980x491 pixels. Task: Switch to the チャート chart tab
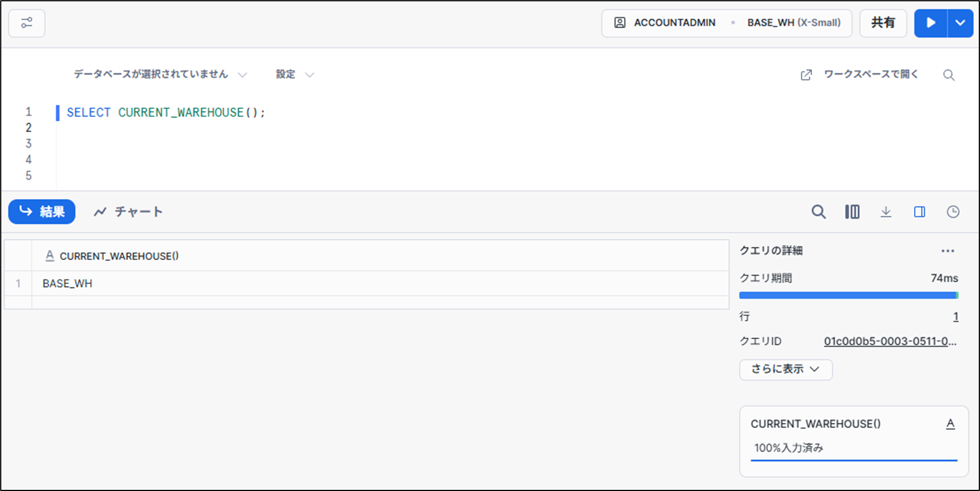129,212
